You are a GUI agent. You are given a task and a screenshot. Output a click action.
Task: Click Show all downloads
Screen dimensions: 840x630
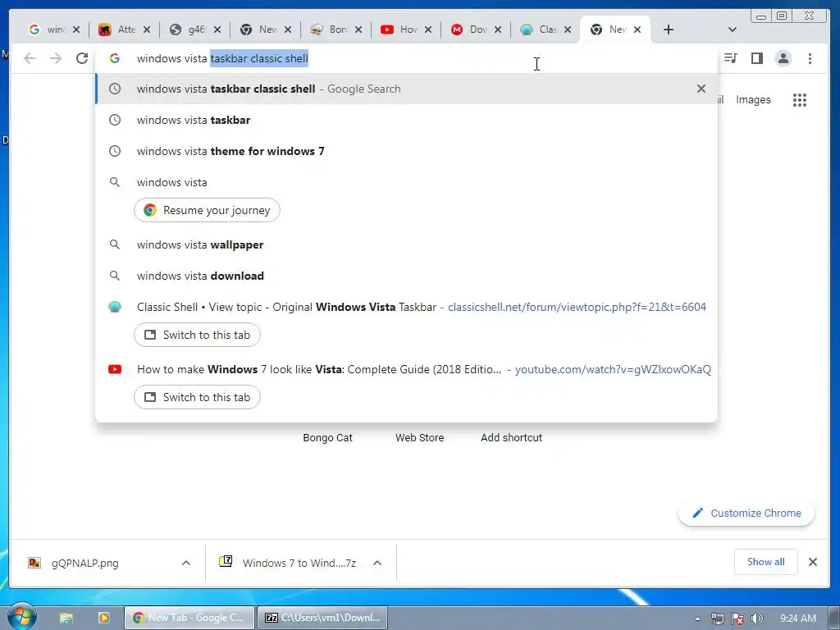(x=765, y=561)
